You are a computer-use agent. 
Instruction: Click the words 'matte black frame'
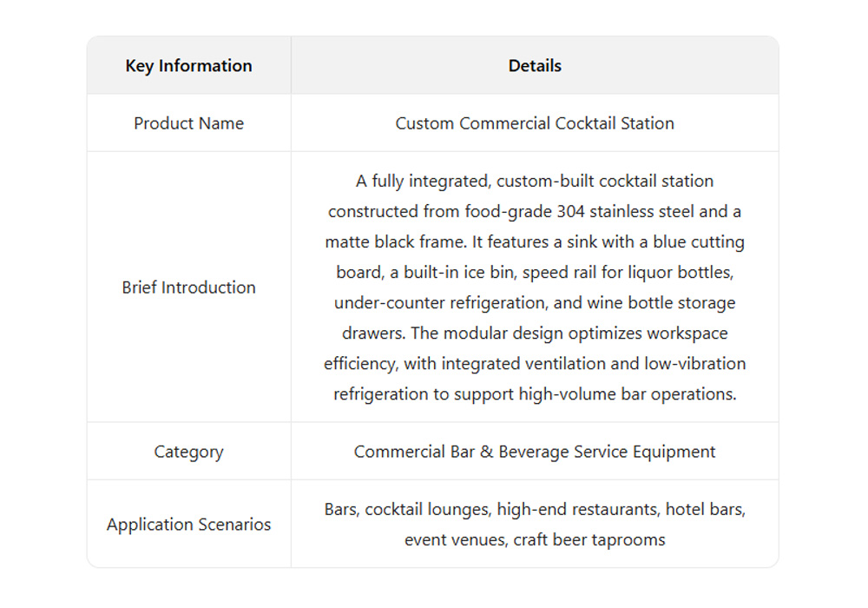(x=388, y=242)
